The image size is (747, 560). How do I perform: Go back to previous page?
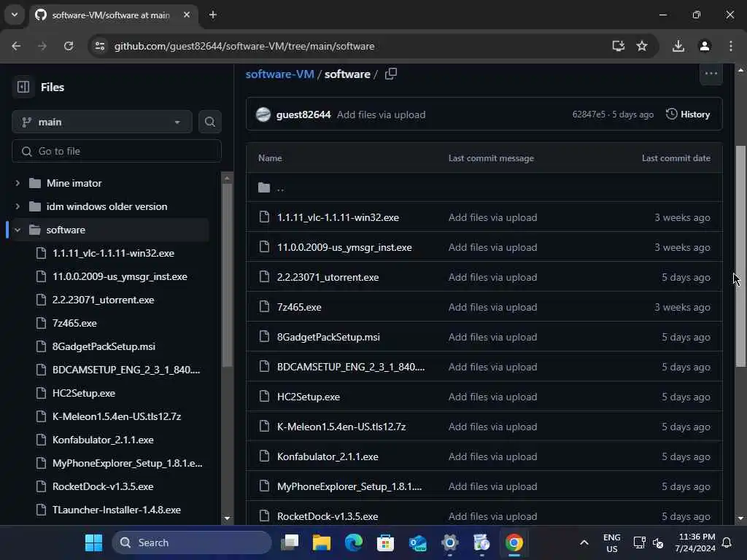pos(16,46)
